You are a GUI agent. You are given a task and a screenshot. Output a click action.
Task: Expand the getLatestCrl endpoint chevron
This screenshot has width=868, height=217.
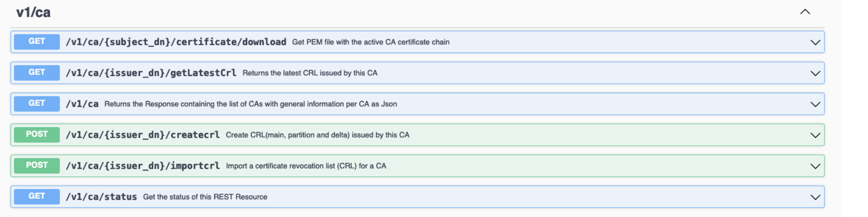point(815,74)
